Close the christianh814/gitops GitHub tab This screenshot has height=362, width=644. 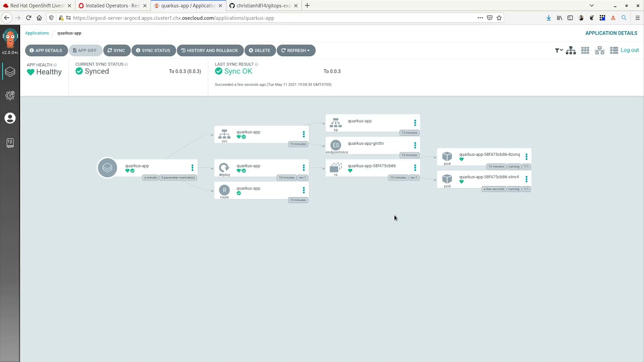[x=296, y=6]
